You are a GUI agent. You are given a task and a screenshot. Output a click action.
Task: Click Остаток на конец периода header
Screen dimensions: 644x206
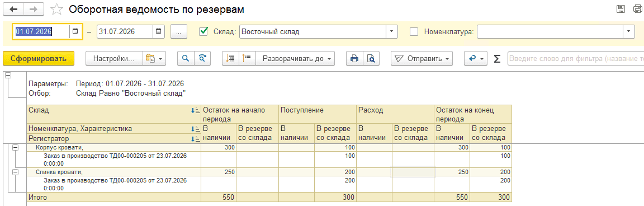473,114
